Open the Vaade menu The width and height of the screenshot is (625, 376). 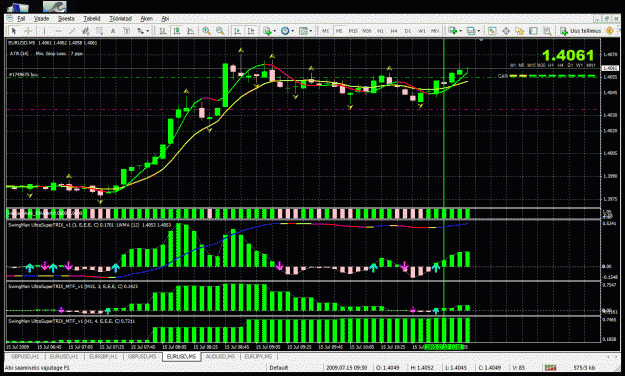(41, 19)
